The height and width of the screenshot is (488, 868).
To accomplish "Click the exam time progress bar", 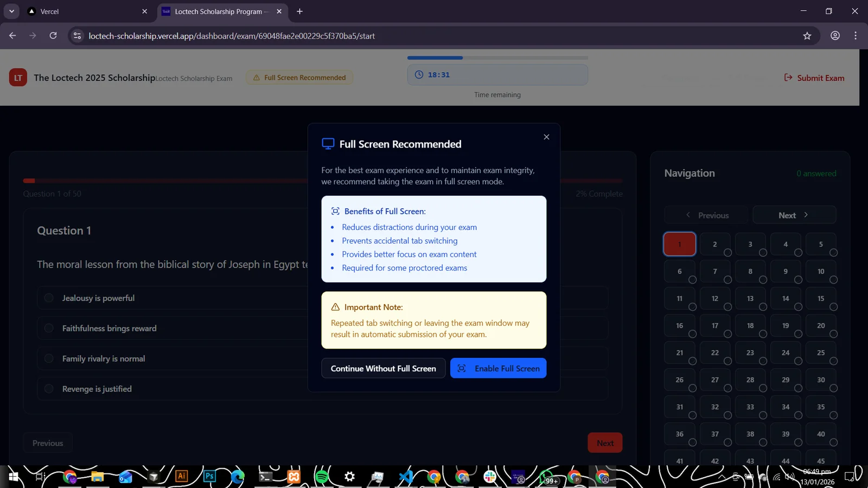I will coord(497,57).
